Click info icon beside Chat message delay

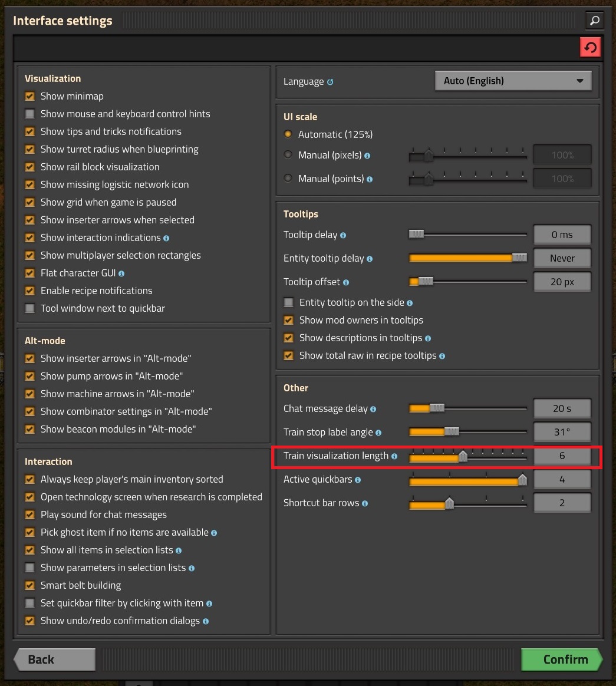[373, 409]
